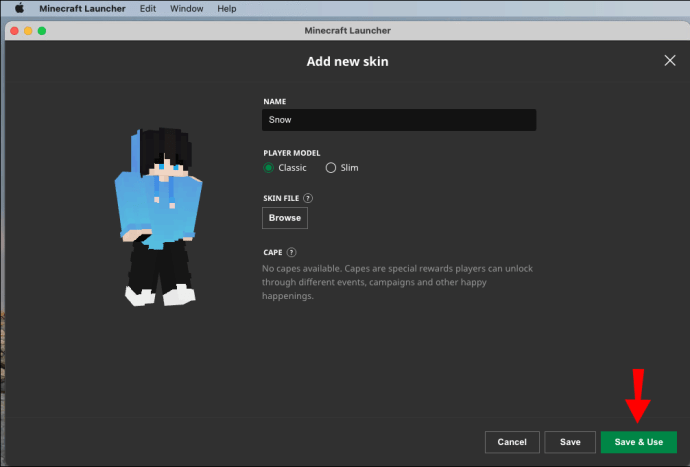Click the red close window button
This screenshot has height=467, width=690.
click(x=14, y=30)
